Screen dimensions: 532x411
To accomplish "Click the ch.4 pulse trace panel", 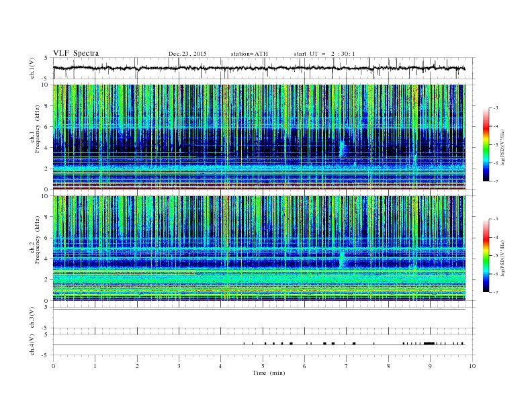I will click(264, 345).
